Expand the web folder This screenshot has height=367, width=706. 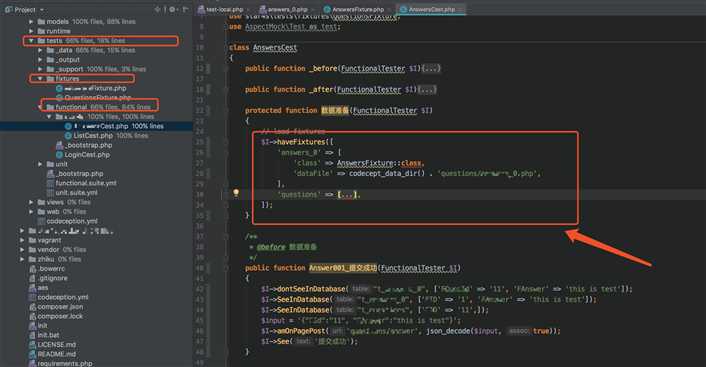click(31, 212)
